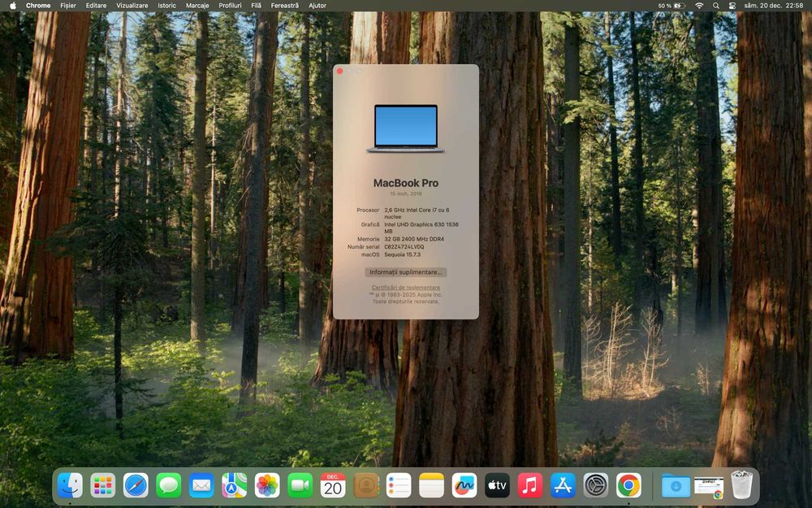
Task: Restore the minimized Chrome window thumbnail in dock
Action: pos(709,487)
